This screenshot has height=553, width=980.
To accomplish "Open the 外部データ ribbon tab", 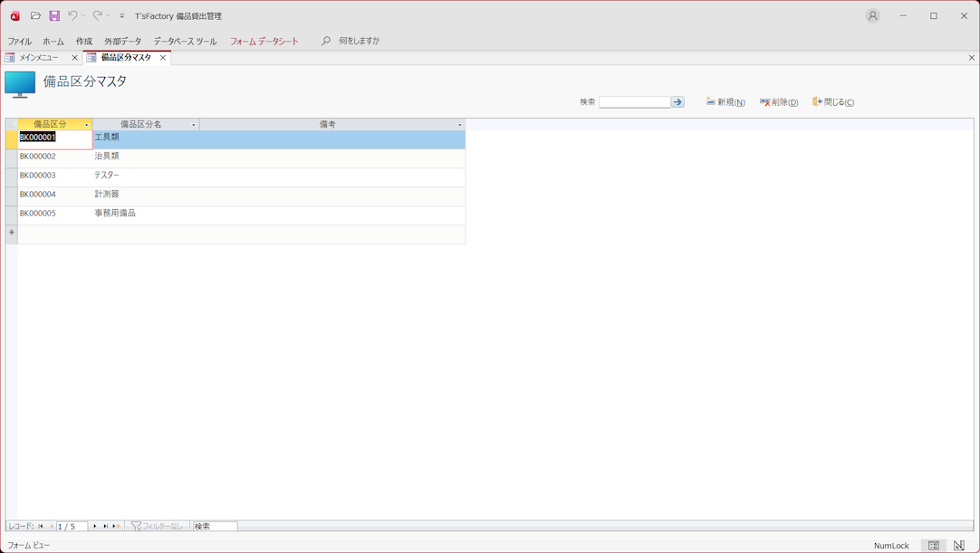I will (x=122, y=42).
